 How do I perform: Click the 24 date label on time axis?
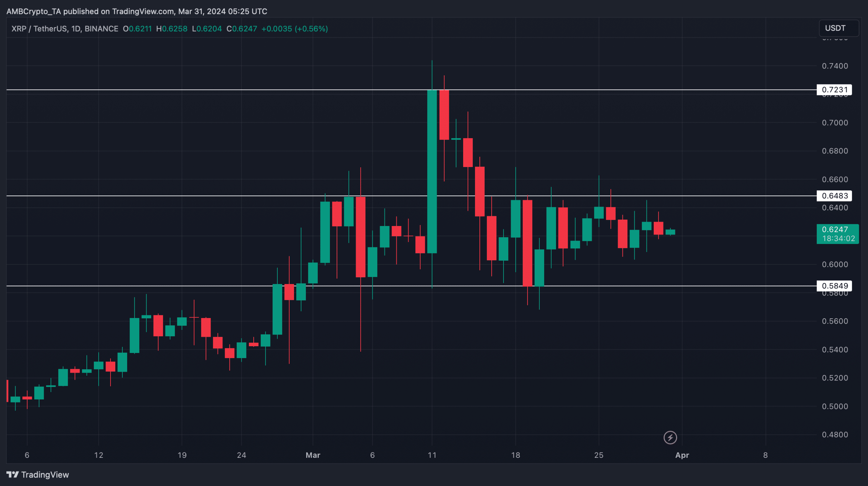tap(241, 455)
